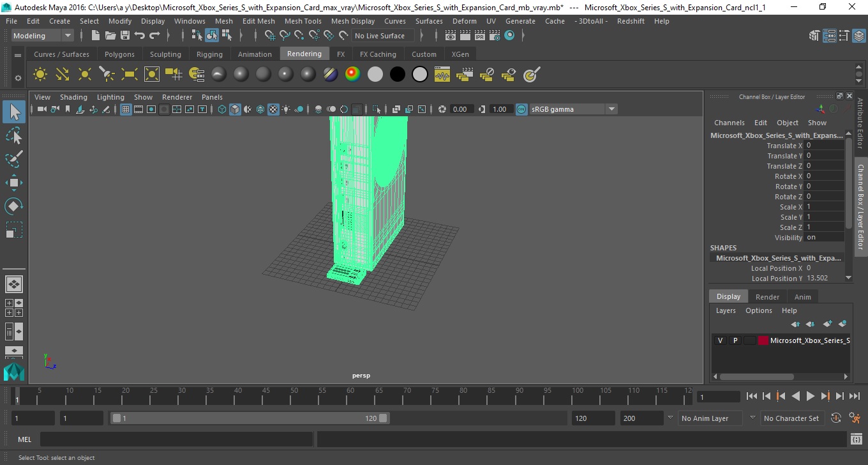868x465 pixels.
Task: Select the Ambient Light shelf icon
Action: pyautogui.click(x=40, y=75)
